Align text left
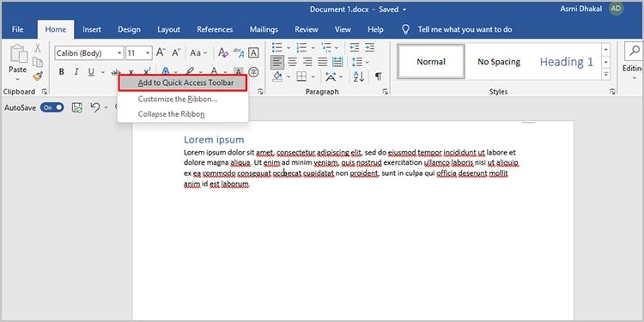The image size is (644, 322). pos(277,63)
